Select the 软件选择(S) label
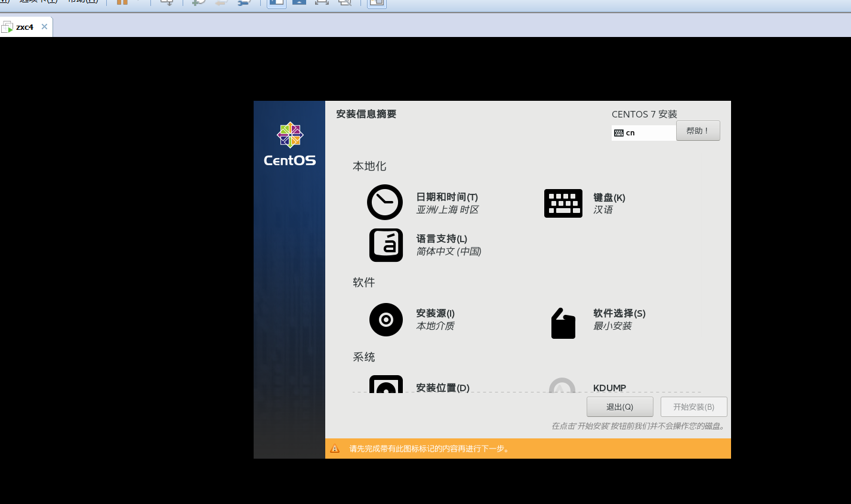The width and height of the screenshot is (851, 504). (619, 313)
